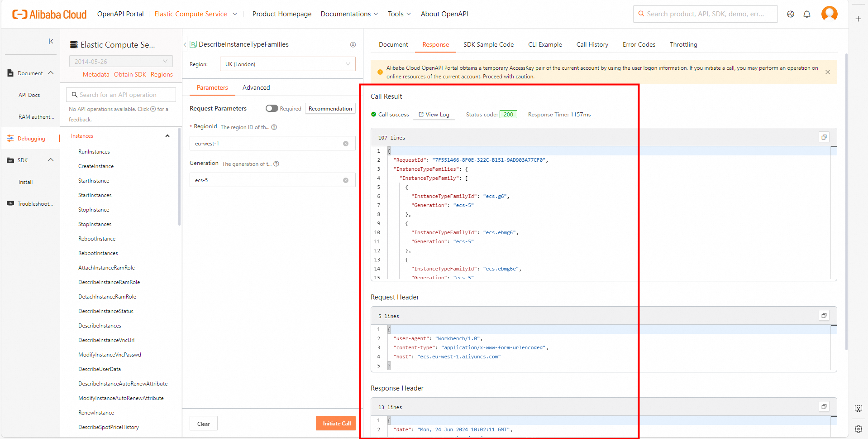Copy the Request Header content

(824, 316)
